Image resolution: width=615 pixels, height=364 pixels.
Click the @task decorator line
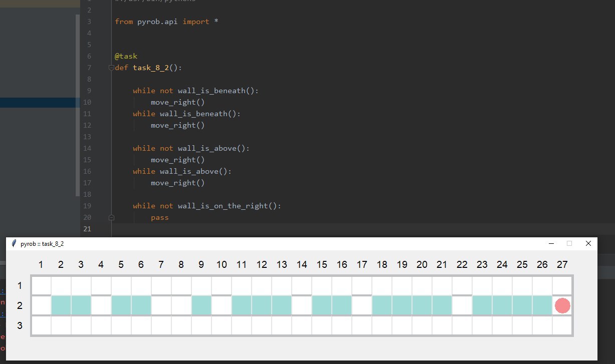pos(126,56)
